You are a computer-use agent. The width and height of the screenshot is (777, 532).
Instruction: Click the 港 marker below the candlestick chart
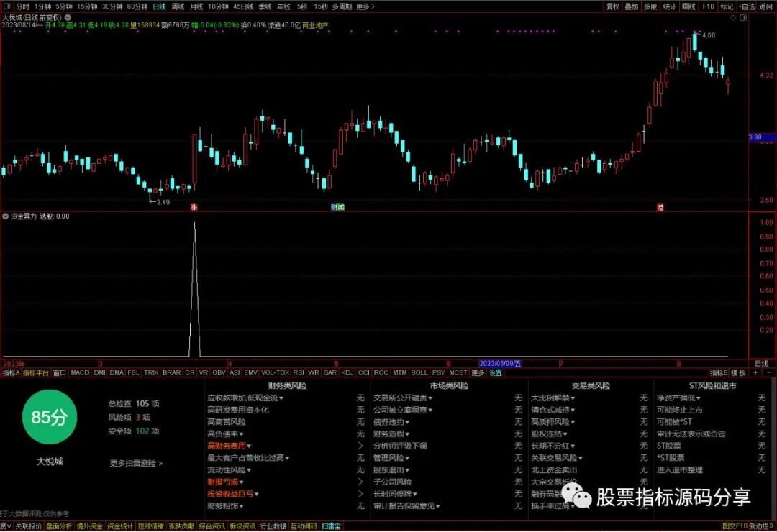coord(660,207)
